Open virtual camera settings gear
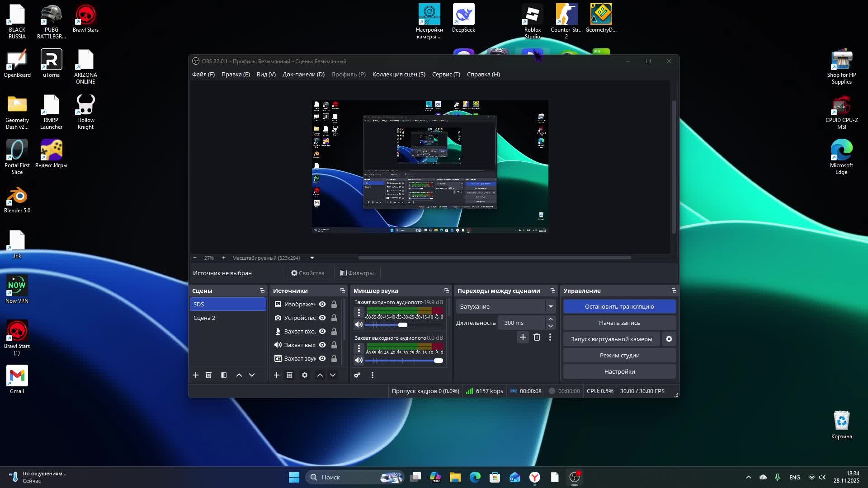This screenshot has height=488, width=868. click(x=669, y=339)
